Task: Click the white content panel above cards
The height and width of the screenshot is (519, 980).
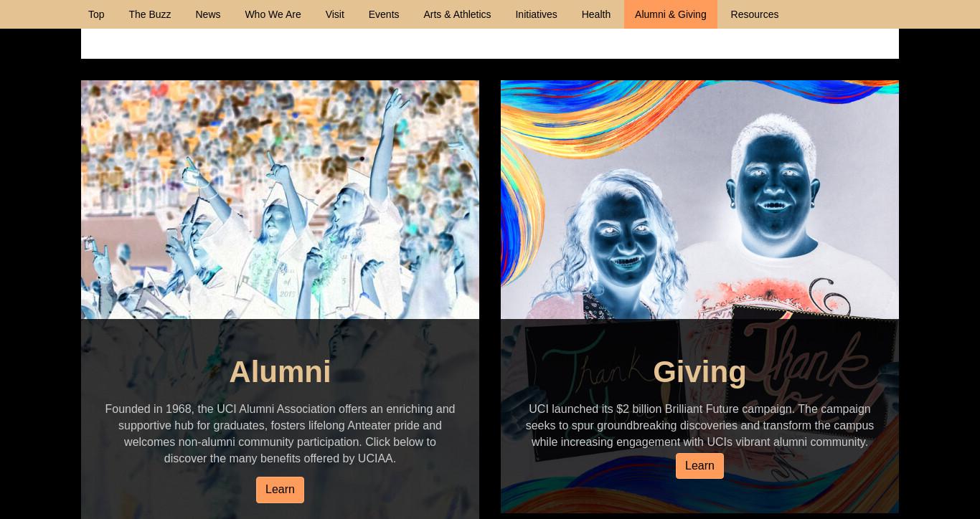Action: coord(490,44)
